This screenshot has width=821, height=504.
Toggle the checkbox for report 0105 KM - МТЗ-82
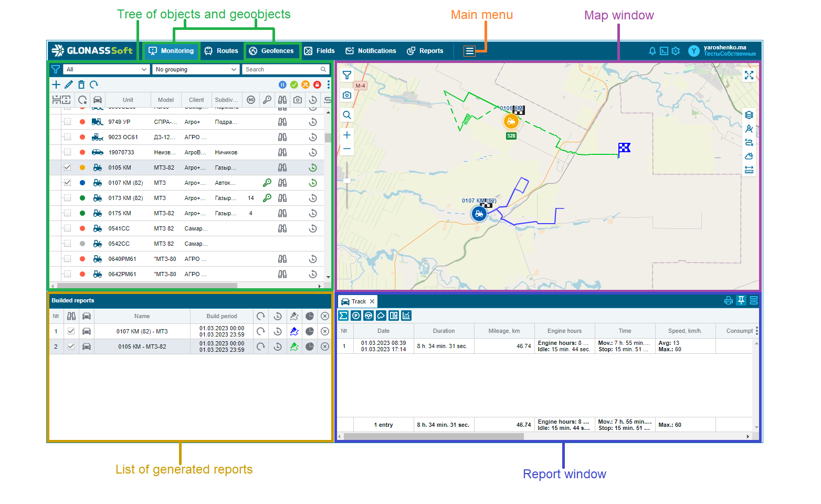(71, 346)
